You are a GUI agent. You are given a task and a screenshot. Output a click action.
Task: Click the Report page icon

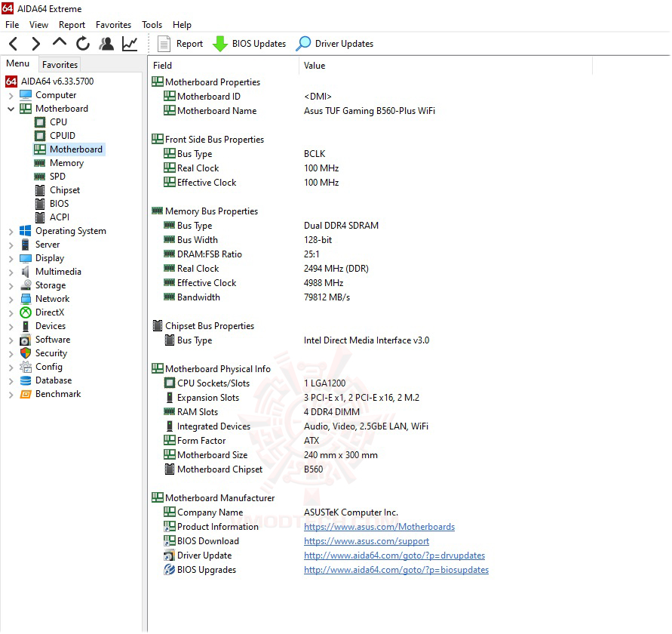(x=164, y=44)
